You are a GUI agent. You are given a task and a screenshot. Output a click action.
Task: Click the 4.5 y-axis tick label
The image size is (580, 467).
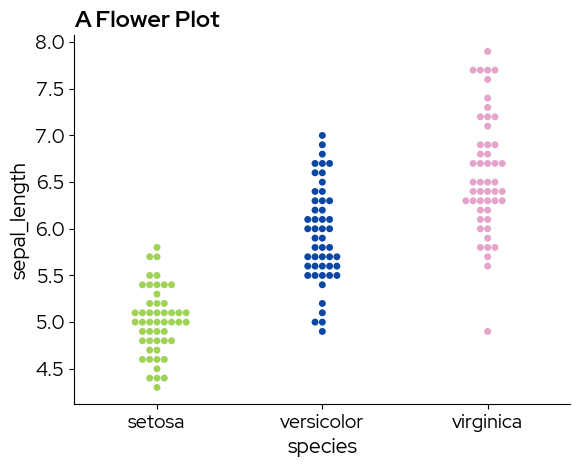pos(50,369)
